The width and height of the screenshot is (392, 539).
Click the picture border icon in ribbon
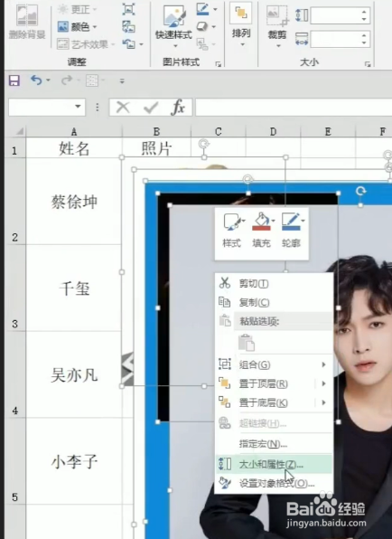point(203,9)
